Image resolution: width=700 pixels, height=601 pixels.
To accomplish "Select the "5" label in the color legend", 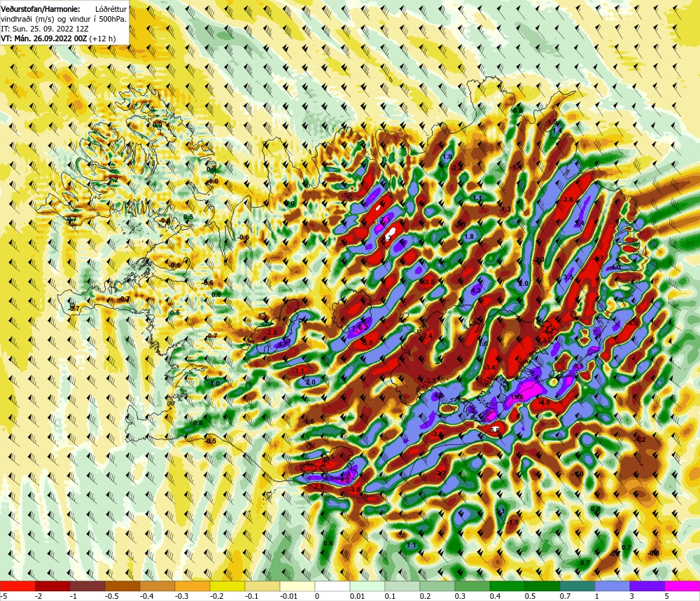I will click(x=667, y=596).
